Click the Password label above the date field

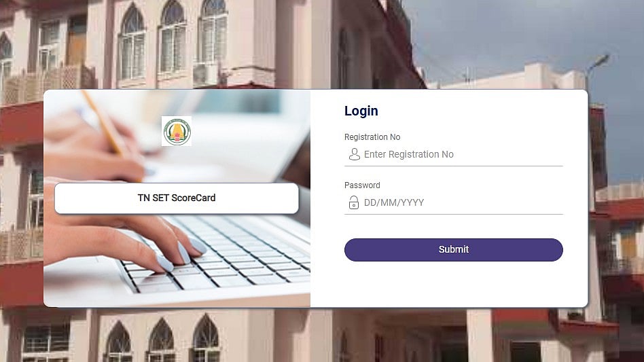click(362, 185)
